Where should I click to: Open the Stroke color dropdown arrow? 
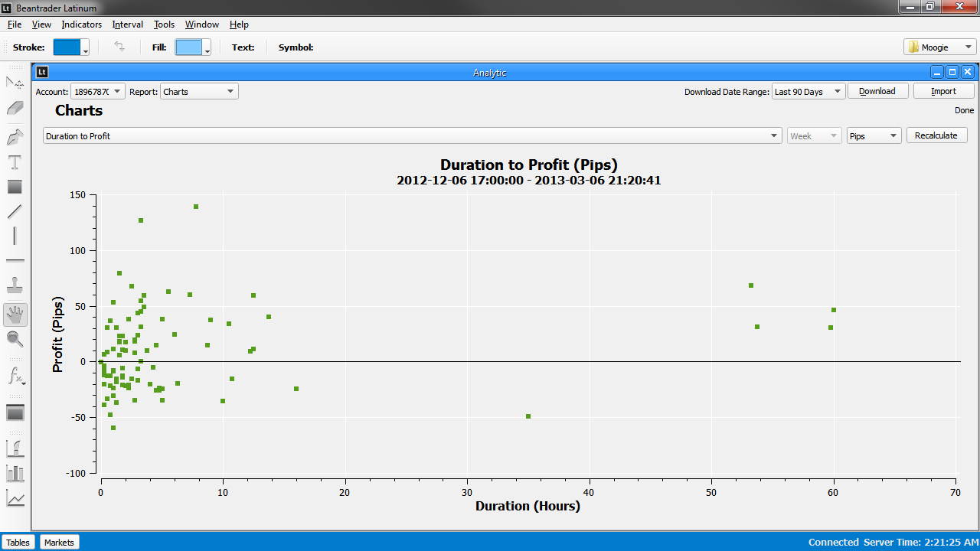tap(85, 47)
